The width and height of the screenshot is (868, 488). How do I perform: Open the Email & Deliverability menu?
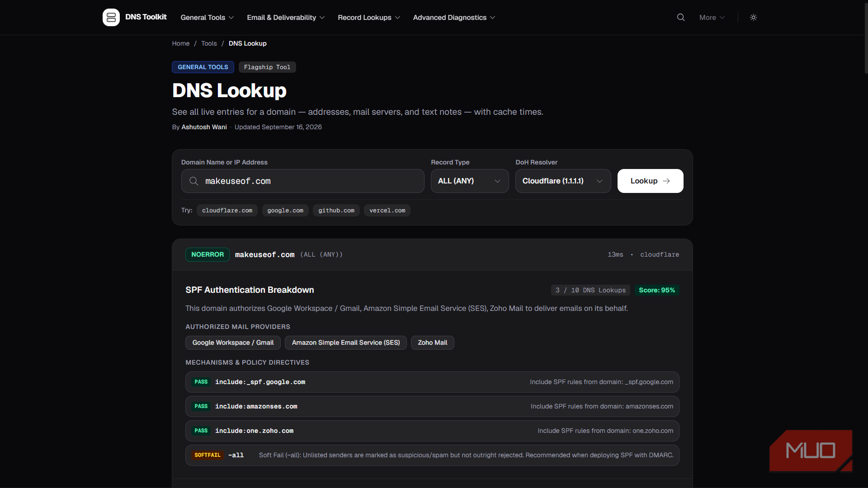click(286, 17)
